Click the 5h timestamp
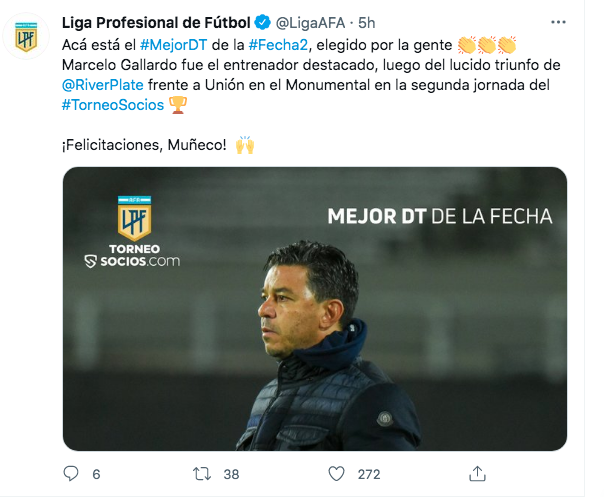 coord(366,23)
